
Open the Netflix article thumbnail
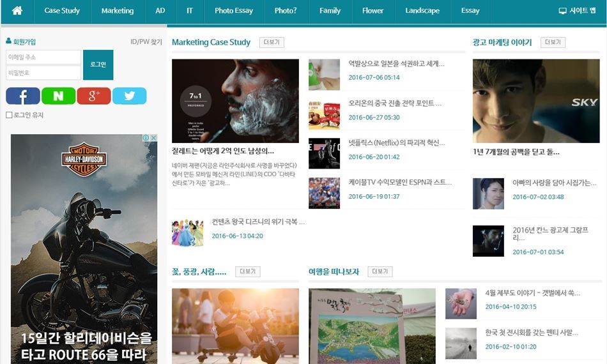[325, 153]
